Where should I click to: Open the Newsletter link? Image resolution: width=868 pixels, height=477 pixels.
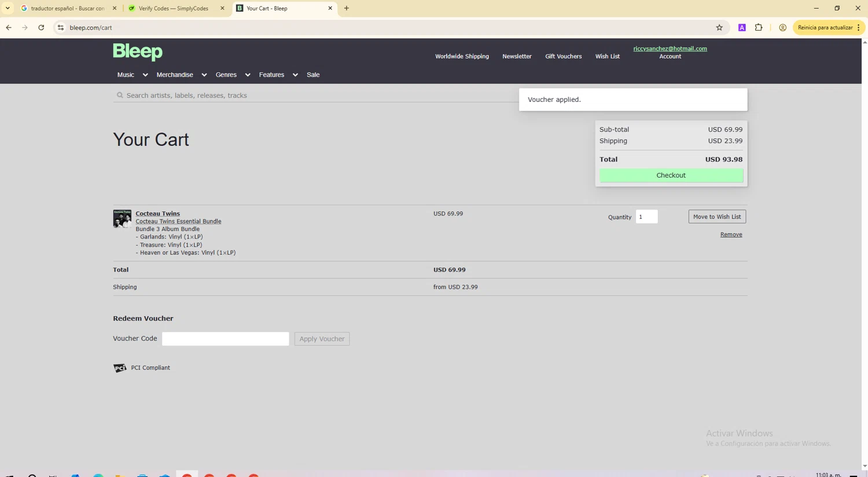pos(517,56)
